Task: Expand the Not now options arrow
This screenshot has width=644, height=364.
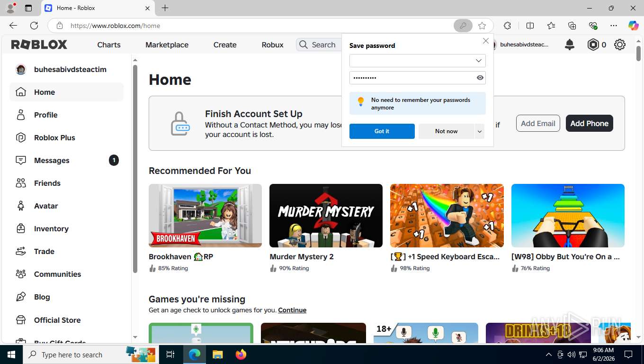Action: coord(479,131)
